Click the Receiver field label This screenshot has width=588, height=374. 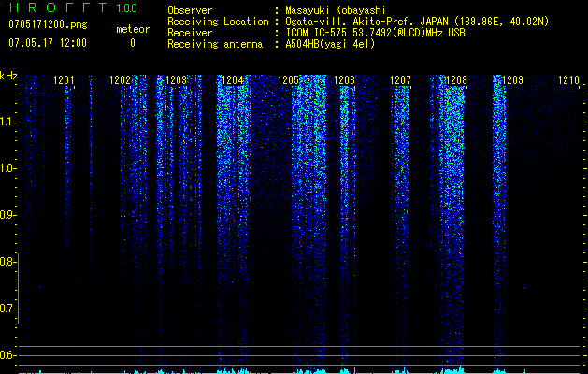click(190, 33)
